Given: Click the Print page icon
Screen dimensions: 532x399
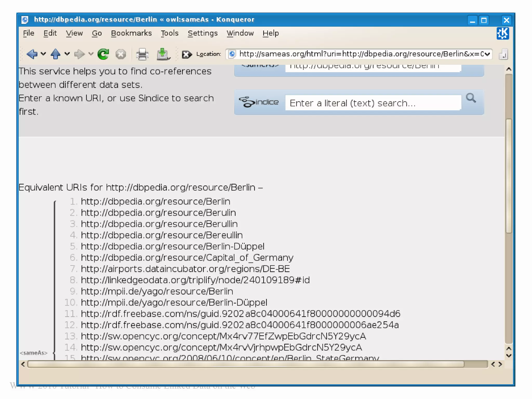Looking at the screenshot, I should (x=142, y=54).
